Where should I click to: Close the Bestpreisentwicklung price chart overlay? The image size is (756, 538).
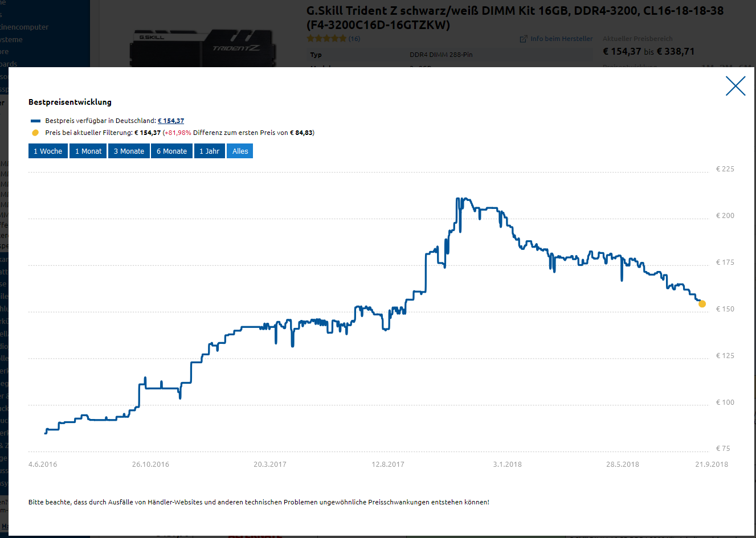(x=735, y=86)
